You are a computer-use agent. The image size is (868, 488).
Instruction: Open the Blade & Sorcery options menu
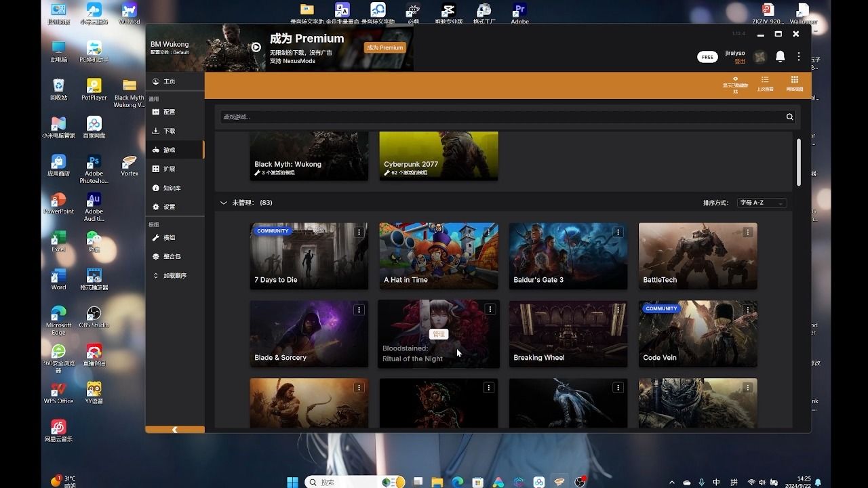(x=359, y=310)
